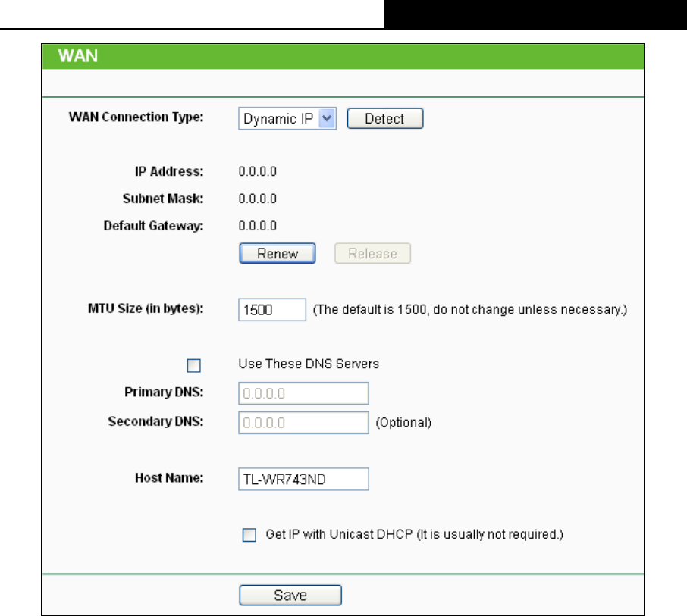Click the MTU default 1500 note
Image resolution: width=687 pixels, height=616 pixels.
click(x=470, y=310)
